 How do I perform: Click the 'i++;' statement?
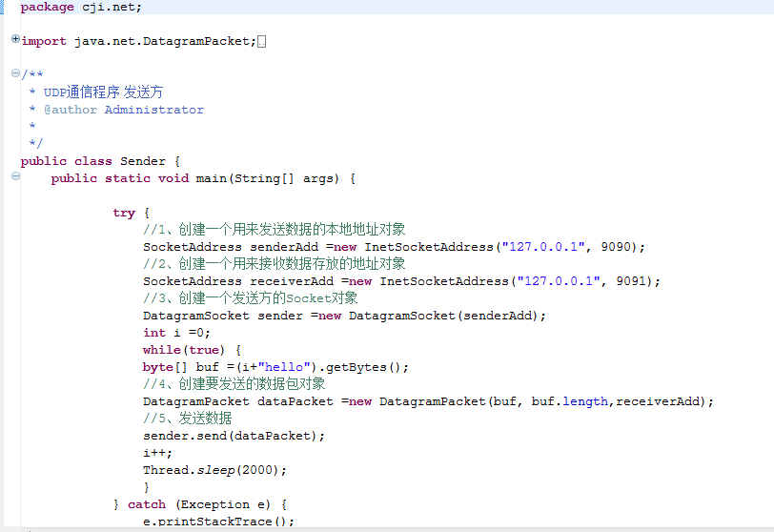pyautogui.click(x=157, y=453)
